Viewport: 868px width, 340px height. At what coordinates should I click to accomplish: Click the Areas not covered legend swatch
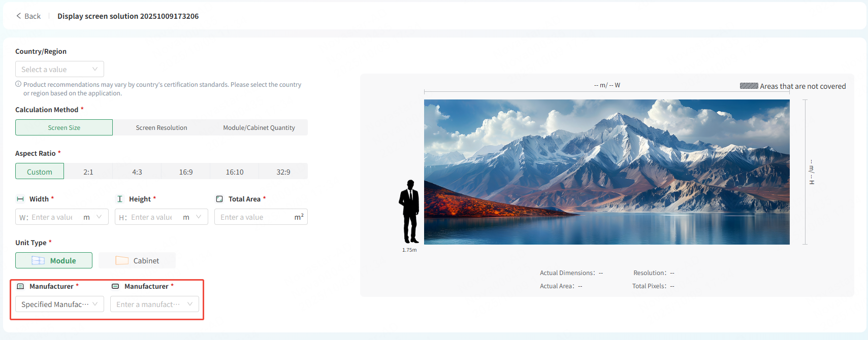tap(749, 86)
